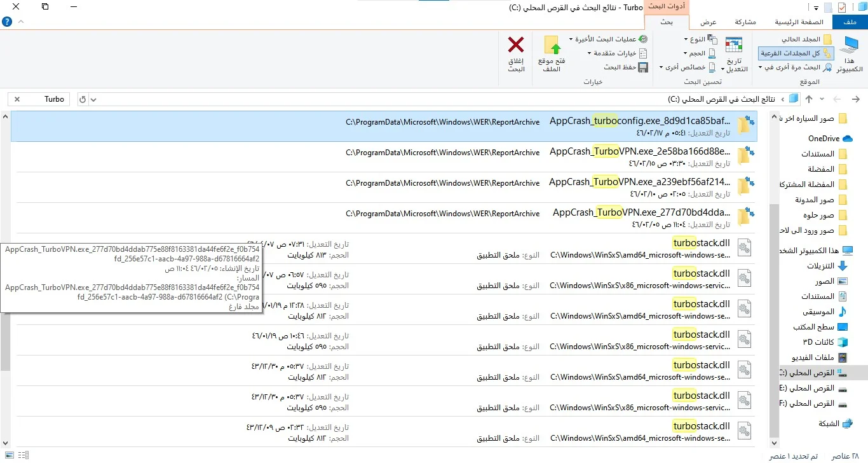Viewport: 868px width, 463px height.
Task: Click 'Save search' (حفظ البحث) floppy icon
Action: 642,67
